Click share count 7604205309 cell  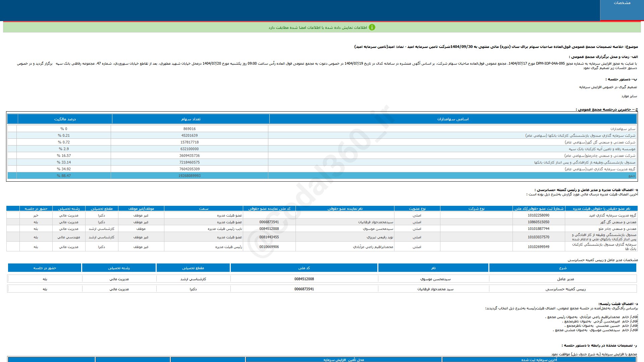point(190,169)
